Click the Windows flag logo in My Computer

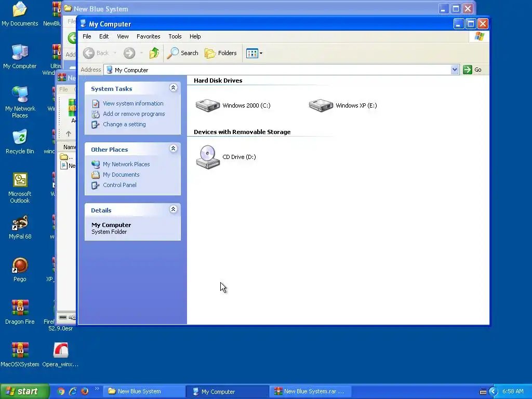coord(480,36)
